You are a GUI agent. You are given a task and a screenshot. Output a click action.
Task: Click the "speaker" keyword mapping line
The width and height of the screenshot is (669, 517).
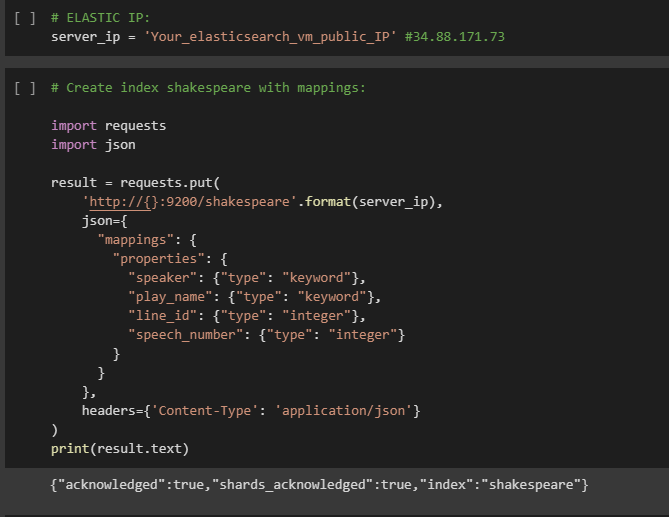[x=247, y=278]
